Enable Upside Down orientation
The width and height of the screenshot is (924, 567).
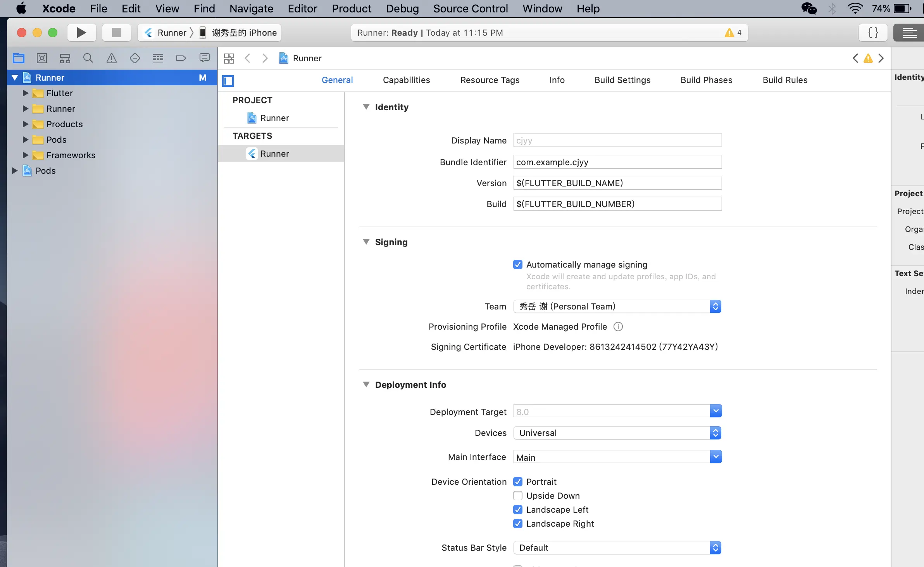[x=518, y=496]
